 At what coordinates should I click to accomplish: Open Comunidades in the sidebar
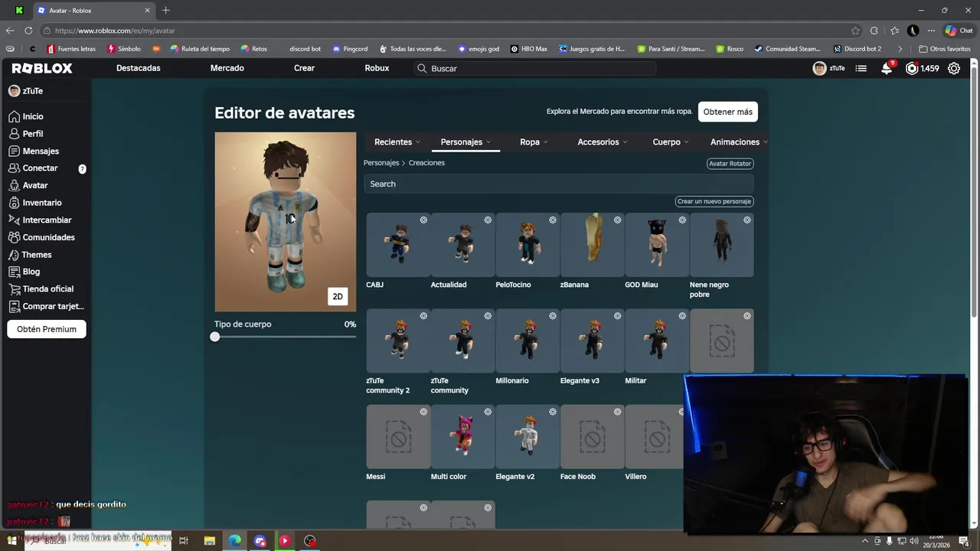(x=41, y=237)
